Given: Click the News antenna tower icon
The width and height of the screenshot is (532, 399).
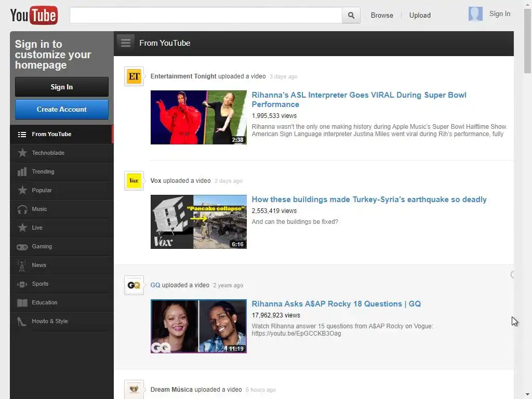Looking at the screenshot, I should (22, 265).
